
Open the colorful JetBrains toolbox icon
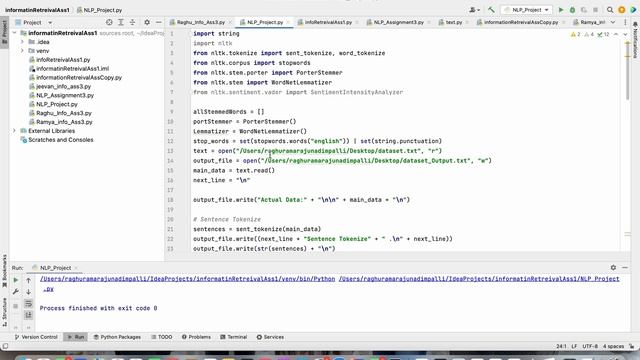(x=633, y=10)
